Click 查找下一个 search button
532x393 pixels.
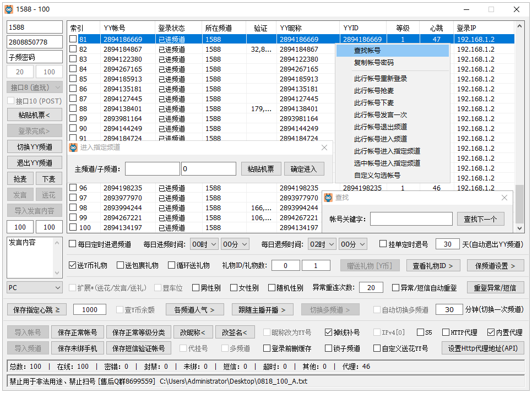point(480,219)
